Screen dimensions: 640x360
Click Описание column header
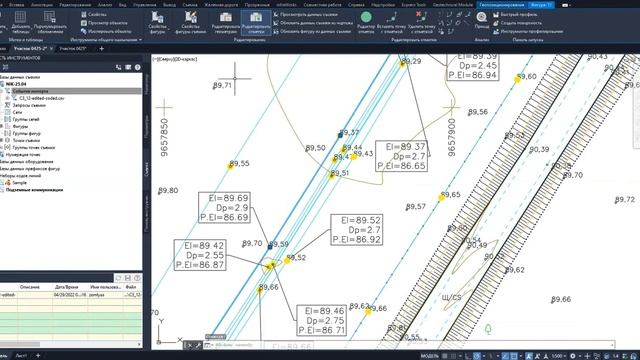point(30,287)
